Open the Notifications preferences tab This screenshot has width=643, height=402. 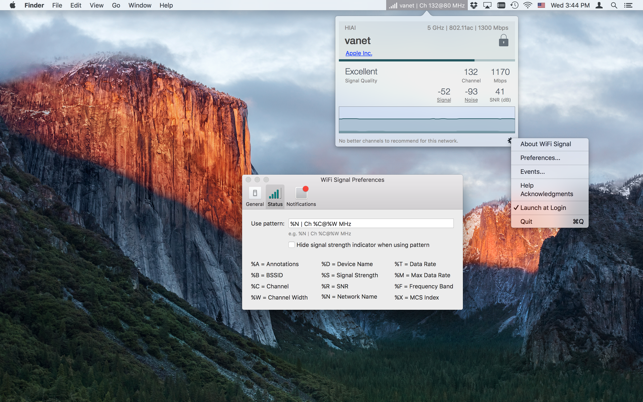[301, 195]
